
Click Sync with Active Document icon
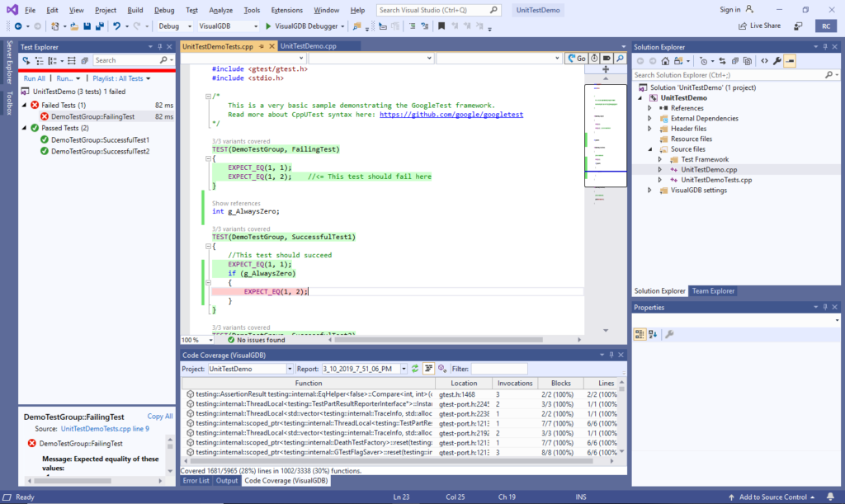point(721,60)
